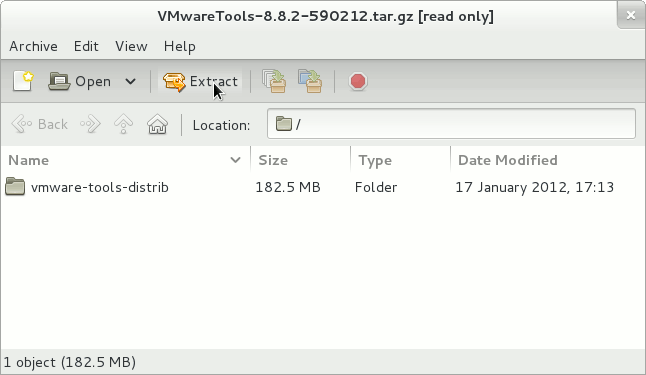
Task: Sort by the Name column header
Action: (x=124, y=160)
